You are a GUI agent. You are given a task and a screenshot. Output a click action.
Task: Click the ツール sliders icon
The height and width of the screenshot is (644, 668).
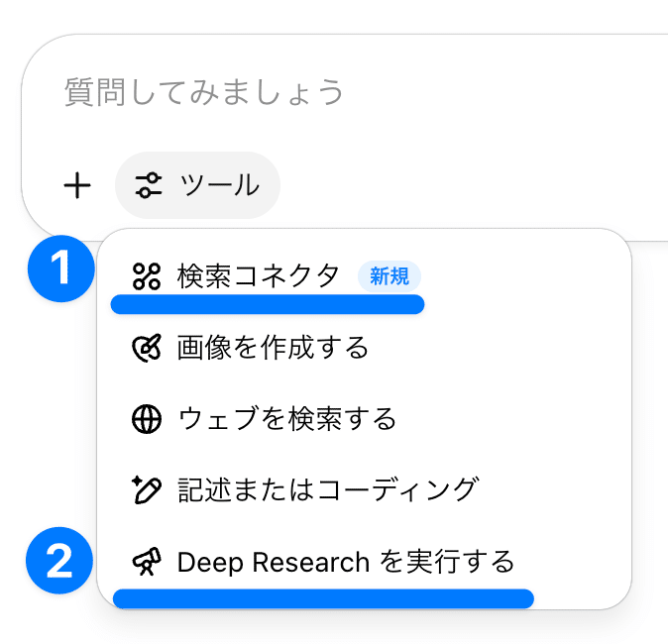pos(149,185)
